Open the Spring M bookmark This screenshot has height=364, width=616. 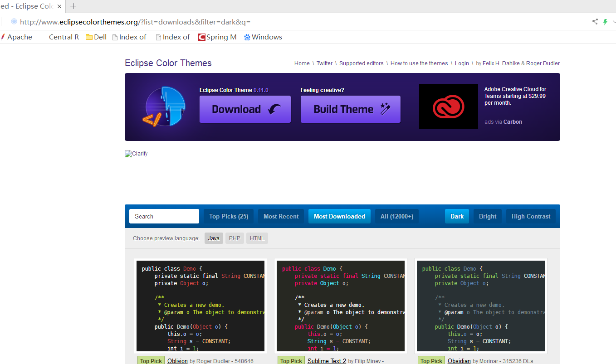pyautogui.click(x=217, y=37)
